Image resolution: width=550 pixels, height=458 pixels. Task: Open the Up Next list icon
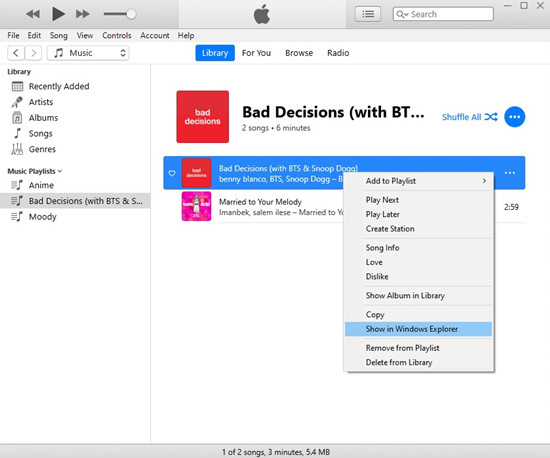pos(368,14)
